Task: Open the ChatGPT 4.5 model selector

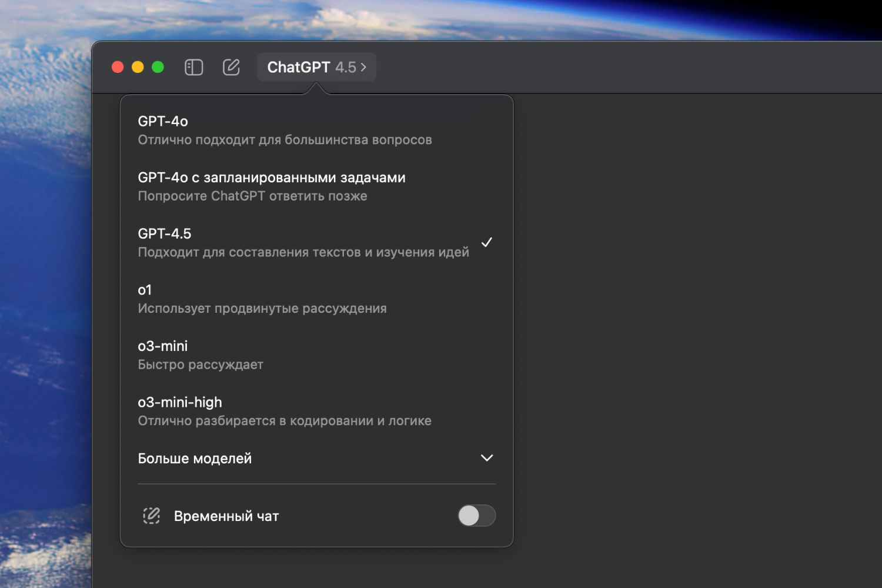Action: [x=316, y=67]
